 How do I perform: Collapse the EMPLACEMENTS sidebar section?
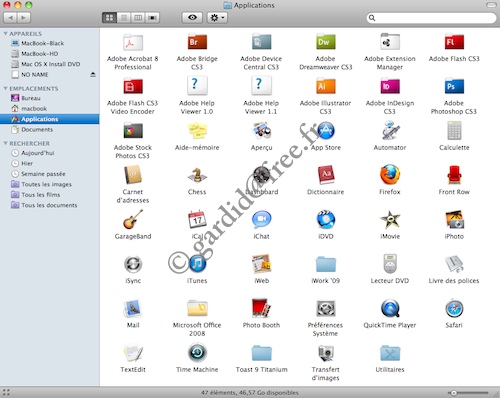tap(5, 88)
